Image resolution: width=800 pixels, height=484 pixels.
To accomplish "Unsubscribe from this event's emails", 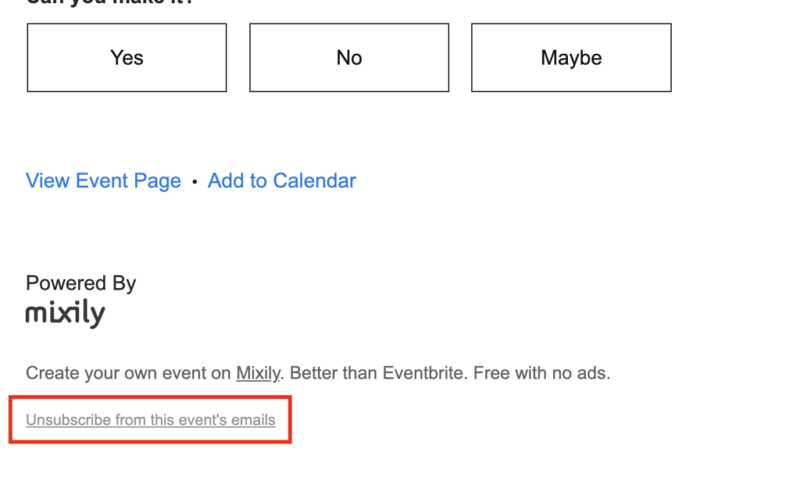I will [x=151, y=420].
